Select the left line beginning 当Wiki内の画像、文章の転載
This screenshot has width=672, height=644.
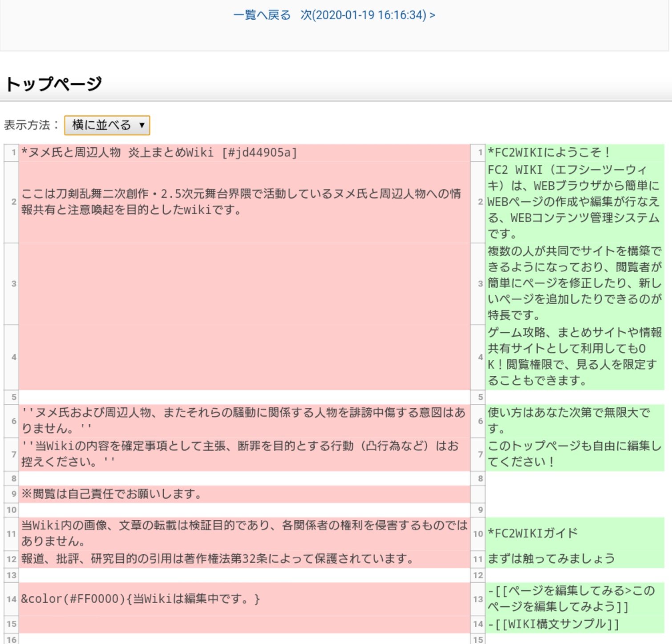tap(244, 533)
